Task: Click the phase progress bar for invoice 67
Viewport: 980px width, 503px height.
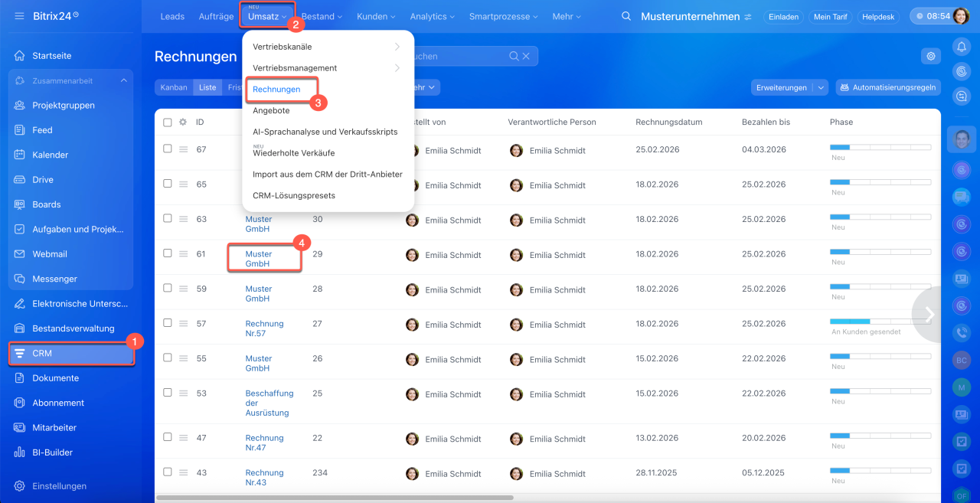Action: point(880,147)
